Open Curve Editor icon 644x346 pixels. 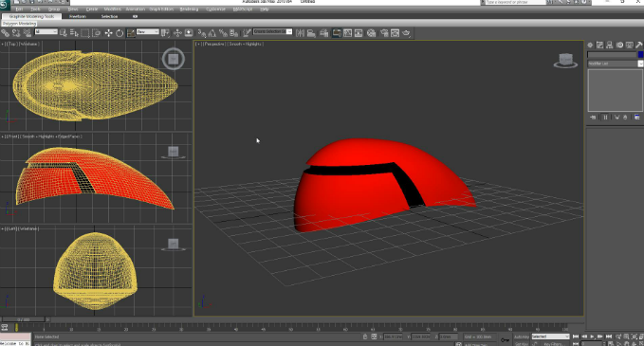pyautogui.click(x=347, y=33)
